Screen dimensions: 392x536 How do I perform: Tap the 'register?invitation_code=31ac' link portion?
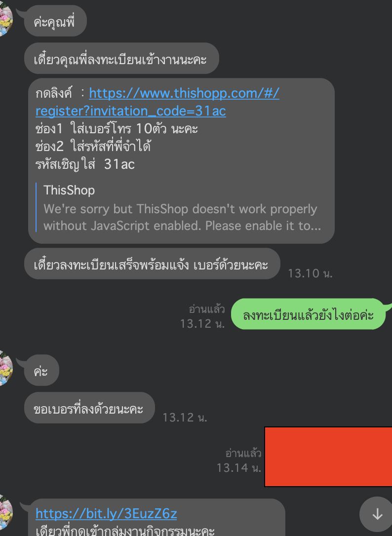click(131, 111)
